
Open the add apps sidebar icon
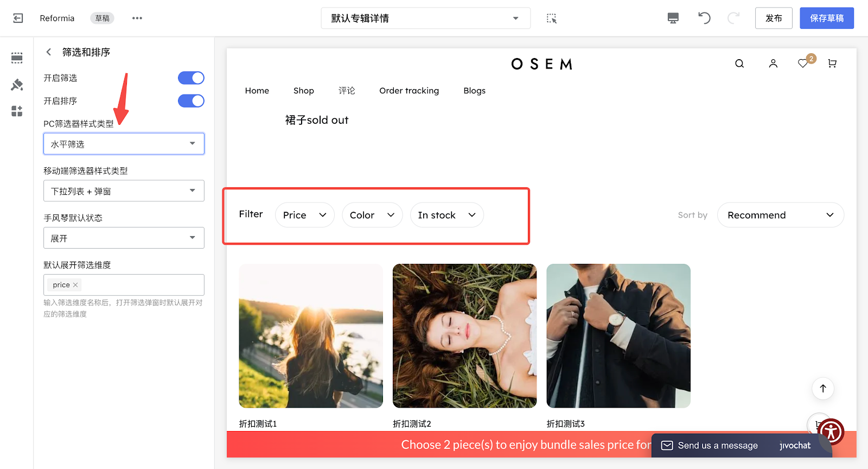(x=17, y=111)
